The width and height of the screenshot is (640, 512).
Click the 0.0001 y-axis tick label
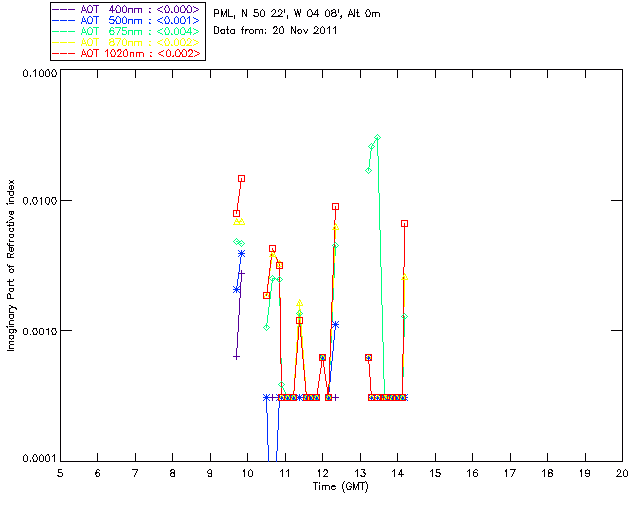point(39,459)
